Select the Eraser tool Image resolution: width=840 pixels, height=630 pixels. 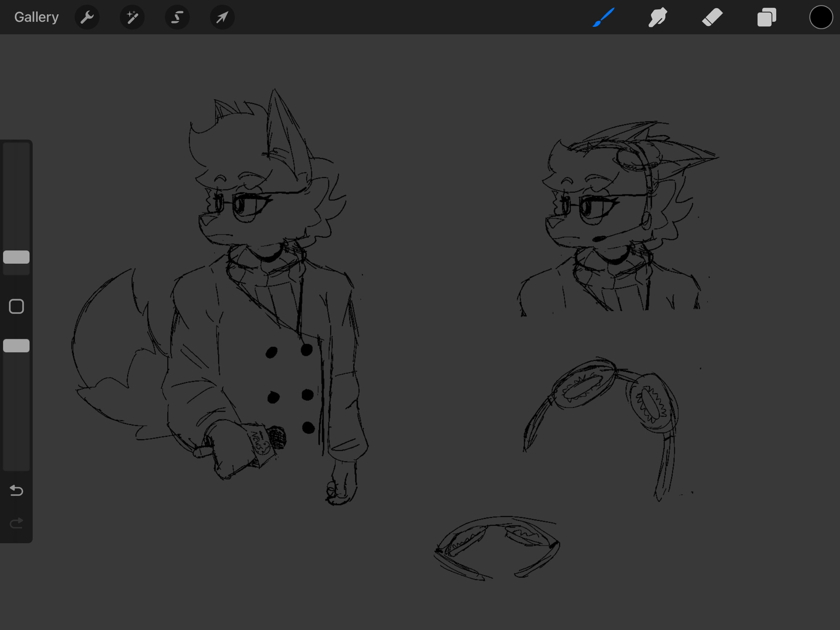point(712,17)
